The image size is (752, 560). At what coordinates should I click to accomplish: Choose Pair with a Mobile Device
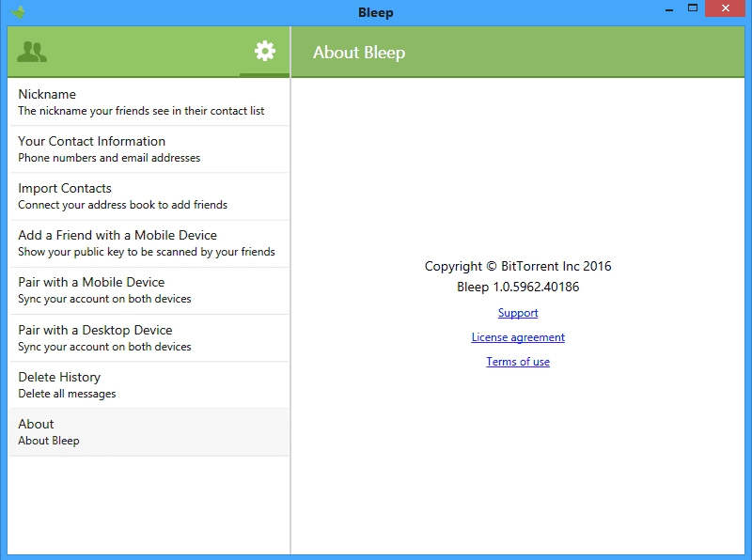click(x=149, y=290)
